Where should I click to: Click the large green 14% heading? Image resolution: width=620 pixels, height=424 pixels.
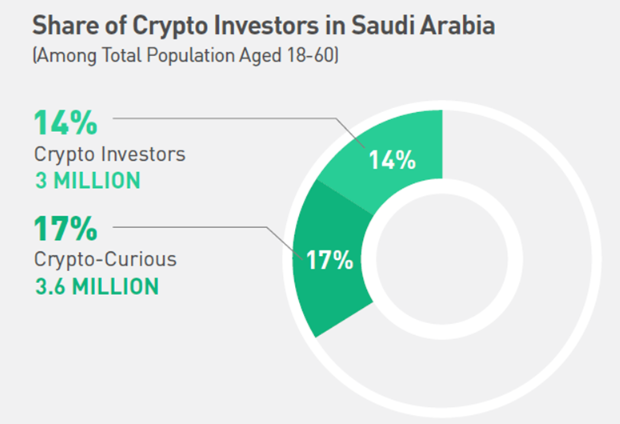coord(66,124)
